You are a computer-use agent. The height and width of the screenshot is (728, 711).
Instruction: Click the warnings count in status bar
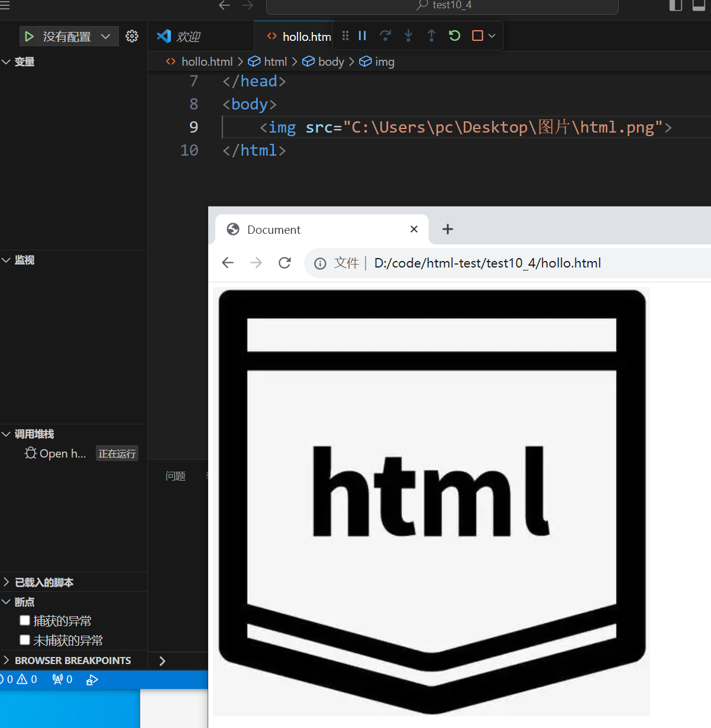click(x=27, y=679)
